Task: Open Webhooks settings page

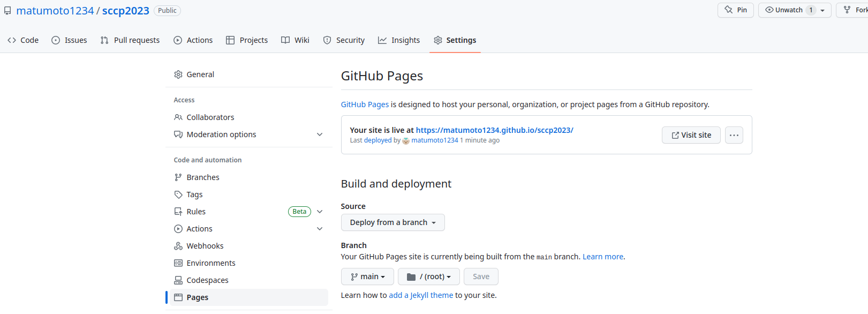Action: pos(249,246)
